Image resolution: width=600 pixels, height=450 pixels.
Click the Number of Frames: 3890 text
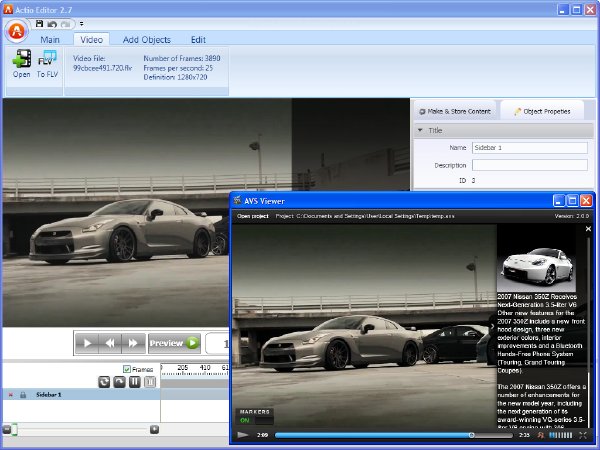coord(182,58)
